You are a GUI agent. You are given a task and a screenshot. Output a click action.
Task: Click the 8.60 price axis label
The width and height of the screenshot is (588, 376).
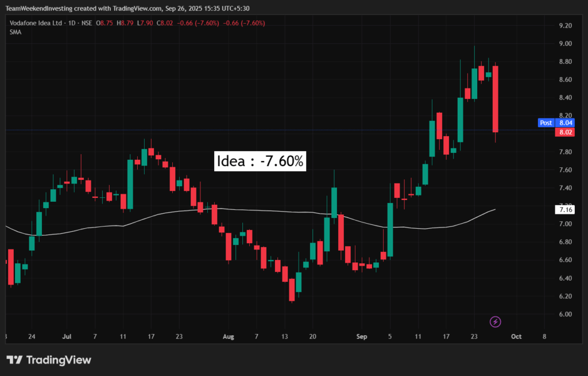click(x=565, y=80)
